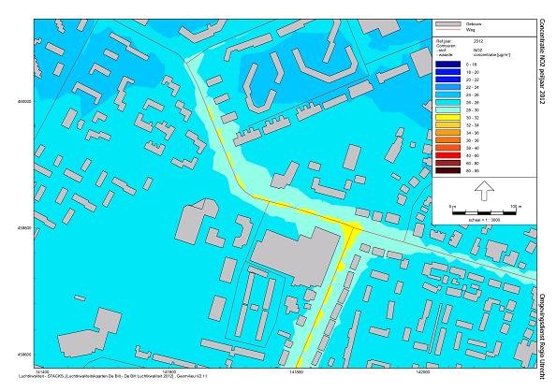Select the orange 34 - 36 legend swatch
The width and height of the screenshot is (557, 392).
click(448, 133)
